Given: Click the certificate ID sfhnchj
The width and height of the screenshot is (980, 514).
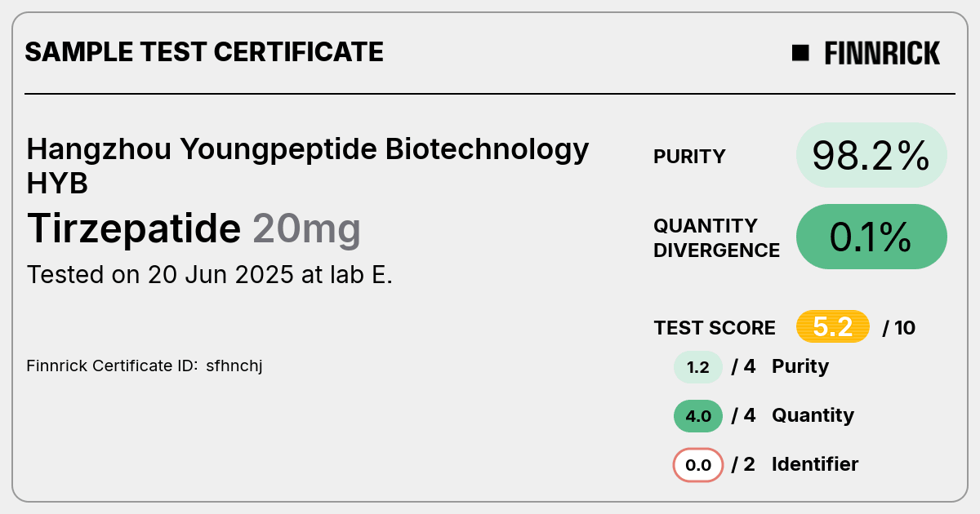Looking at the screenshot, I should click(x=234, y=366).
